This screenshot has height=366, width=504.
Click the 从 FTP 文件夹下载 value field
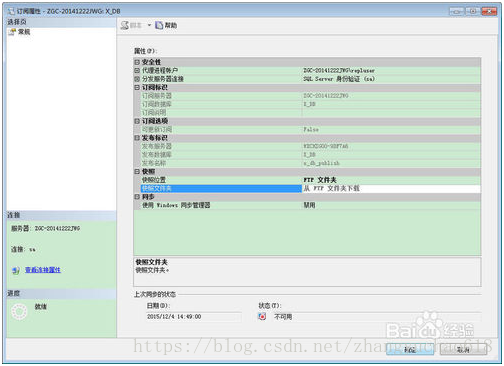[391, 188]
